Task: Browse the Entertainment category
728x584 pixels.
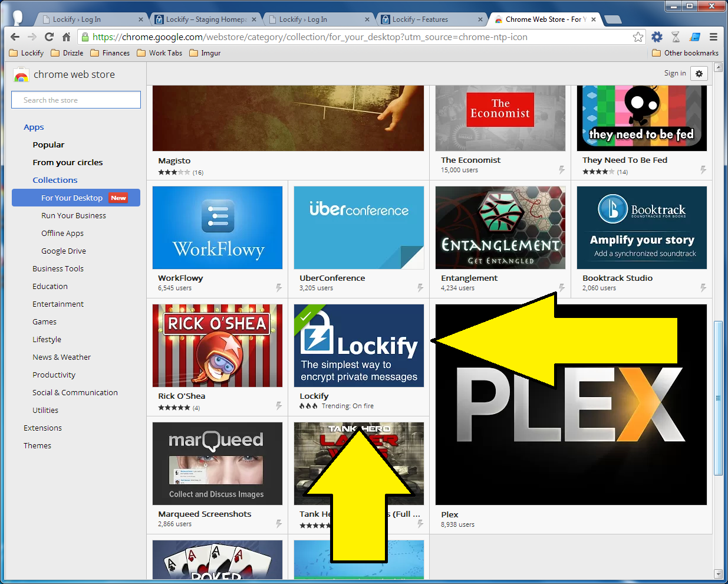Action: pyautogui.click(x=58, y=304)
